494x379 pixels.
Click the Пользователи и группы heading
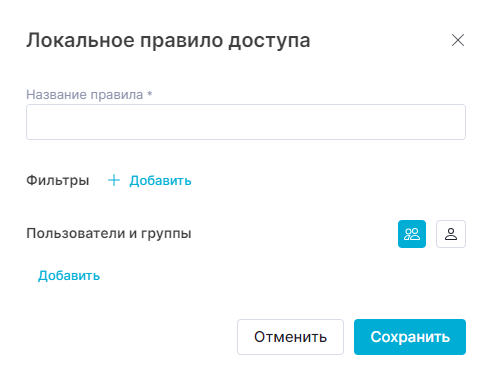point(109,233)
